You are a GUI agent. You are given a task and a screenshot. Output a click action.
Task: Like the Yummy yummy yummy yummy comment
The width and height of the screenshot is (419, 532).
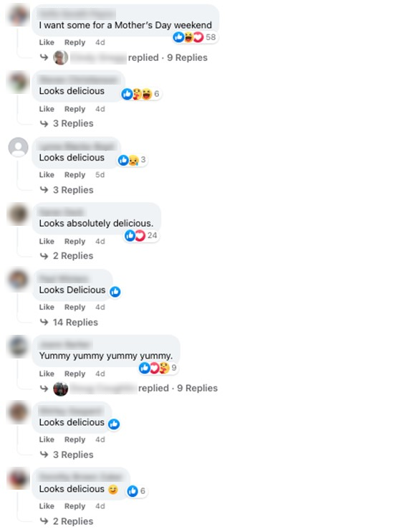click(x=47, y=374)
